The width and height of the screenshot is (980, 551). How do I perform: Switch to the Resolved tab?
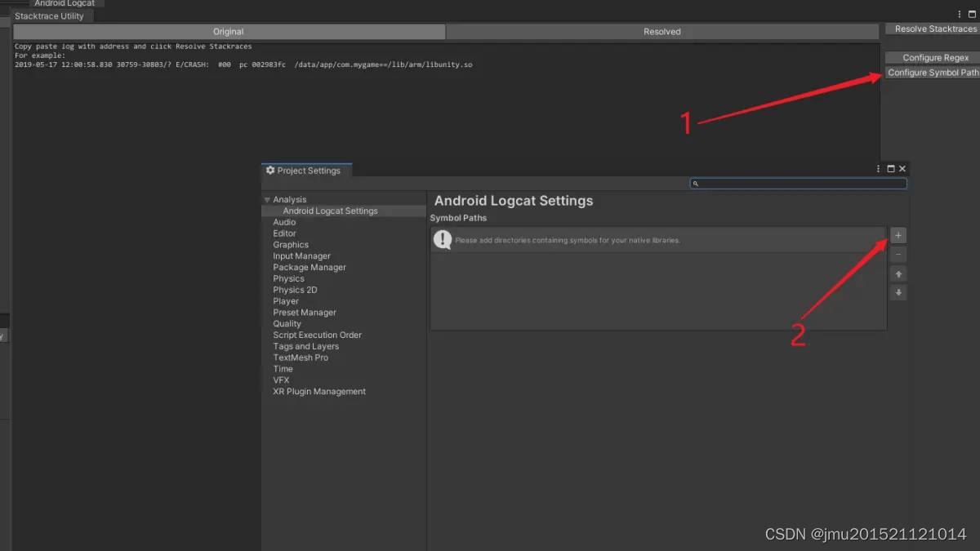coord(661,31)
